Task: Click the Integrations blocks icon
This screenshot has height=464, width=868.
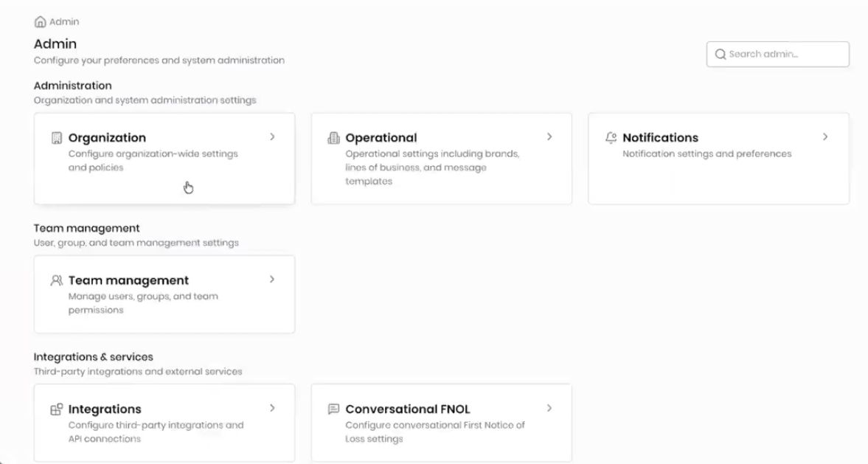Action: click(x=57, y=409)
